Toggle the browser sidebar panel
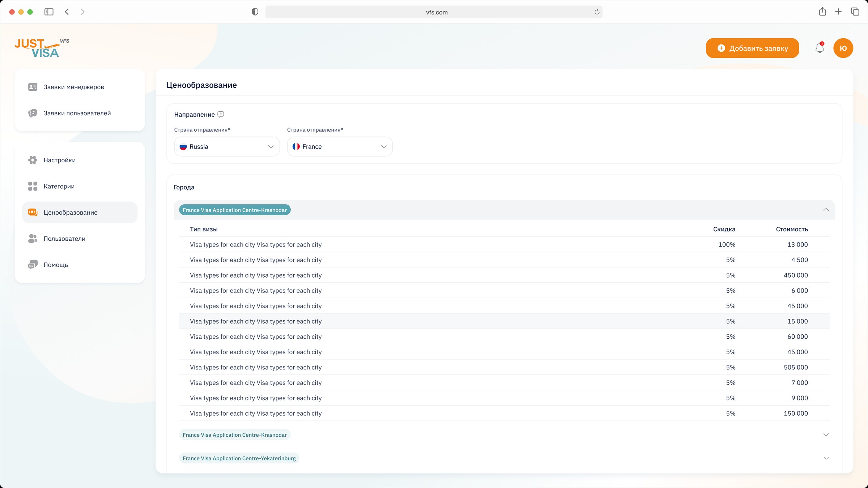The height and width of the screenshot is (488, 868). click(49, 12)
